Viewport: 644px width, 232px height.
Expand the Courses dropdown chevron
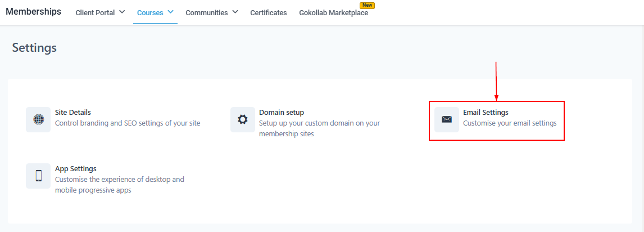coord(170,12)
